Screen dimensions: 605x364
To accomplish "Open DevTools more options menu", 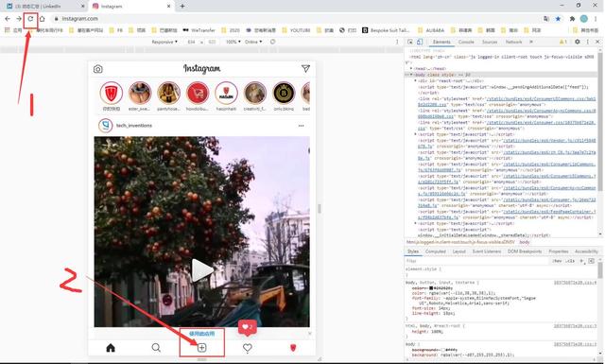I will coord(588,42).
